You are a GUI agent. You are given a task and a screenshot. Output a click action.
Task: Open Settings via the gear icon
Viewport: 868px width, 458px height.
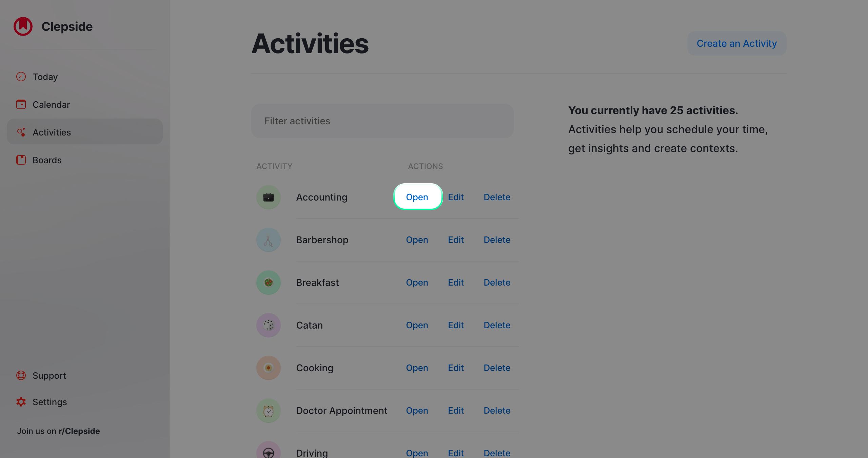(x=21, y=402)
